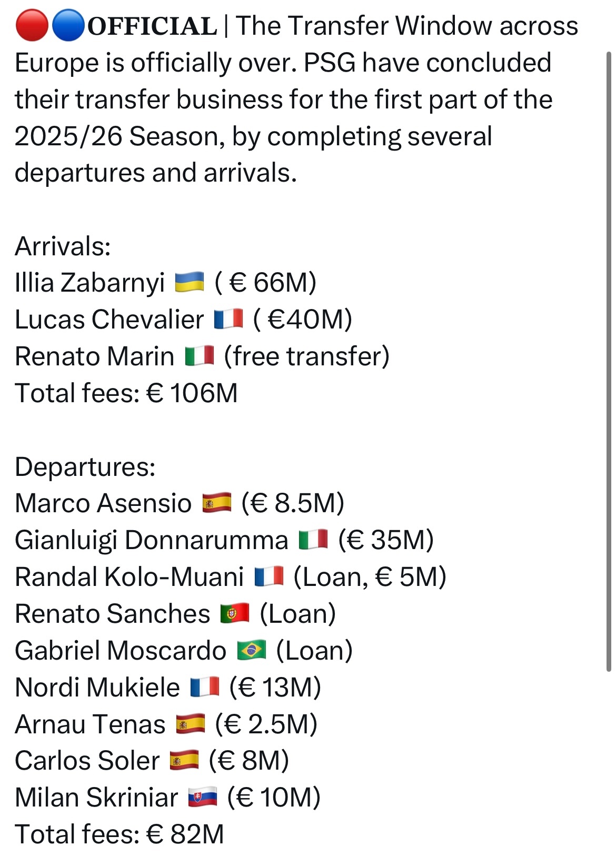Screen dimensions: 616x866
Task: Click the Ukraine flag next to Zabarnyi
Action: point(189,282)
